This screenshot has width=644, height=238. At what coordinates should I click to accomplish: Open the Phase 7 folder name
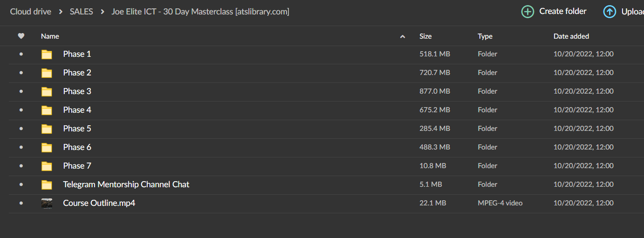tap(77, 166)
